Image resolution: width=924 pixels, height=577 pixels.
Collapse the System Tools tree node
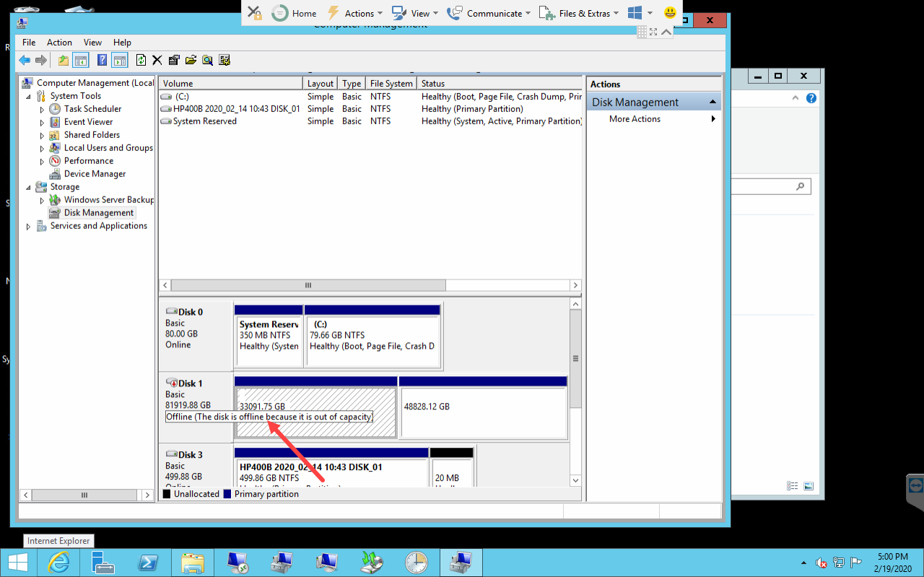(29, 96)
